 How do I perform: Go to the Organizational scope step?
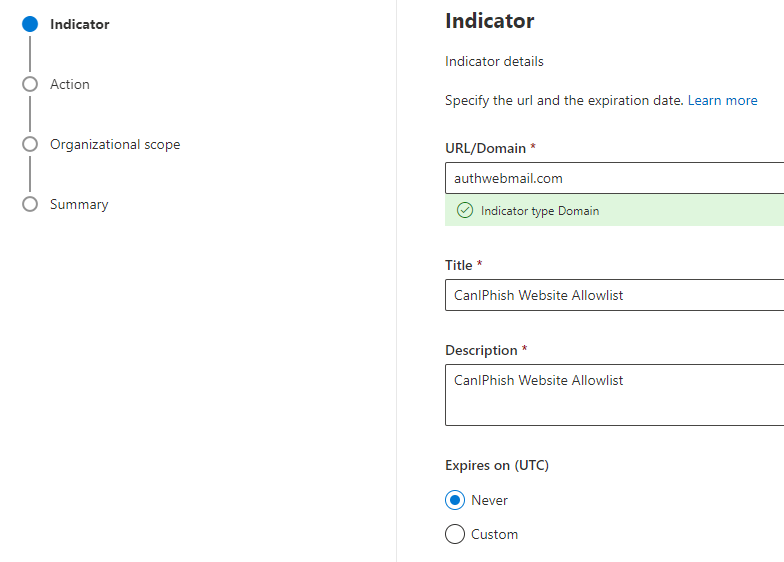coord(115,144)
